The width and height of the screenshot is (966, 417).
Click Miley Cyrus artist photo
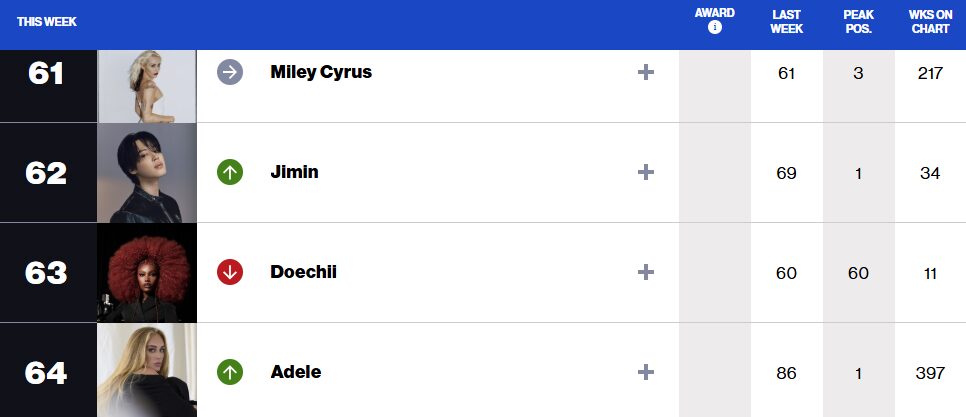147,86
